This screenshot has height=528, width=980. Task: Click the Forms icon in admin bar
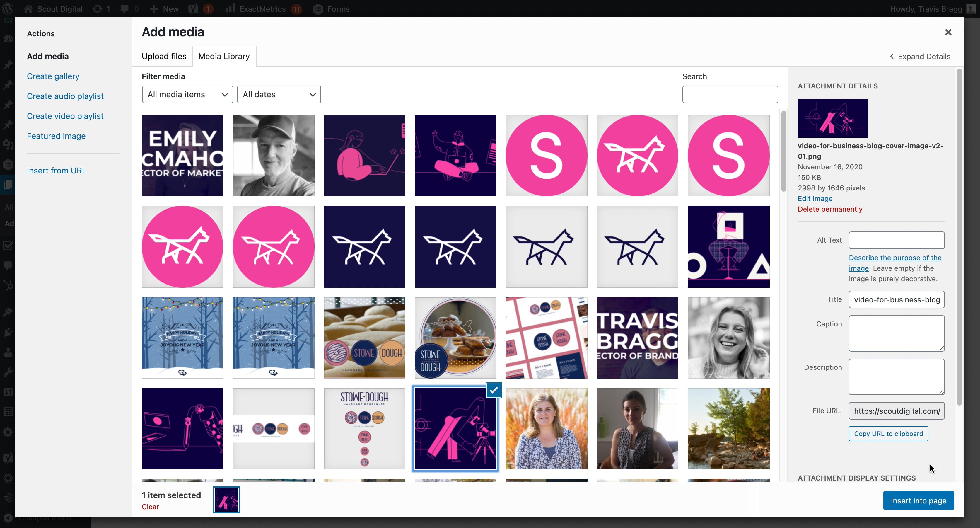pyautogui.click(x=318, y=9)
